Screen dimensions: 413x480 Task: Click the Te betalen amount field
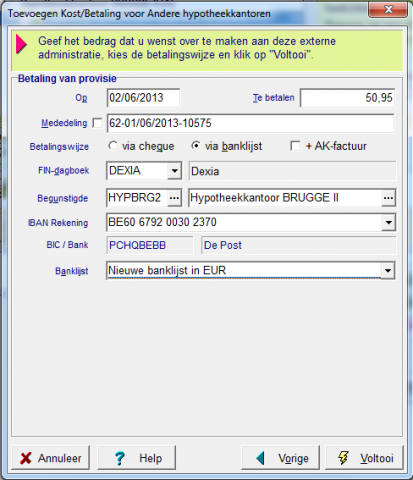pyautogui.click(x=348, y=98)
